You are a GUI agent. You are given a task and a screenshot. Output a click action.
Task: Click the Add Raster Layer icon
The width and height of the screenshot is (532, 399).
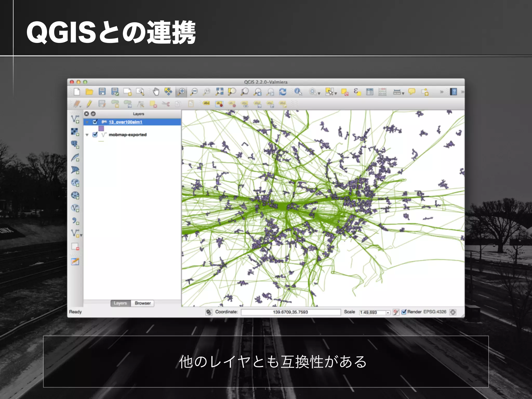(75, 132)
